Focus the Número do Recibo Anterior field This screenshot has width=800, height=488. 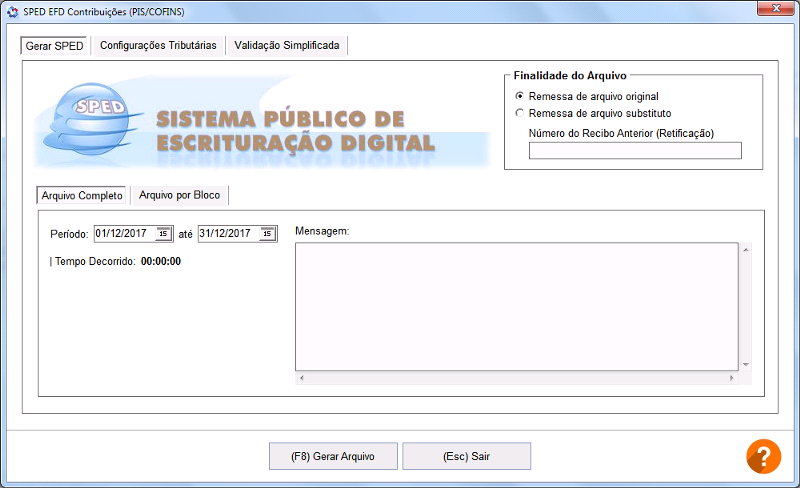click(x=635, y=151)
